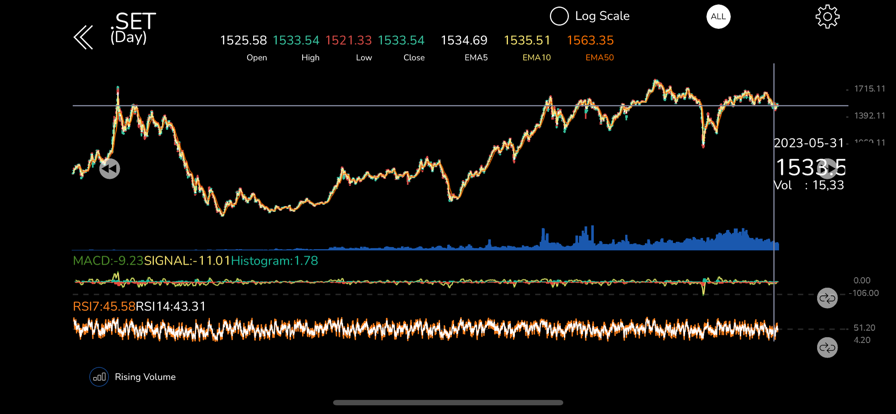The width and height of the screenshot is (896, 414).
Task: Tap the RSI7 indicator readout label
Action: 104,306
